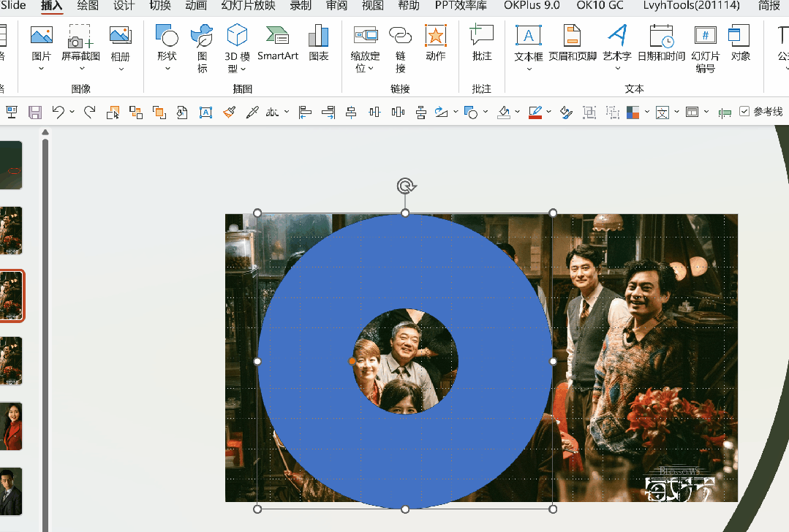Open the undo history dropdown arrow
Viewport: 789px width, 532px height.
point(72,112)
